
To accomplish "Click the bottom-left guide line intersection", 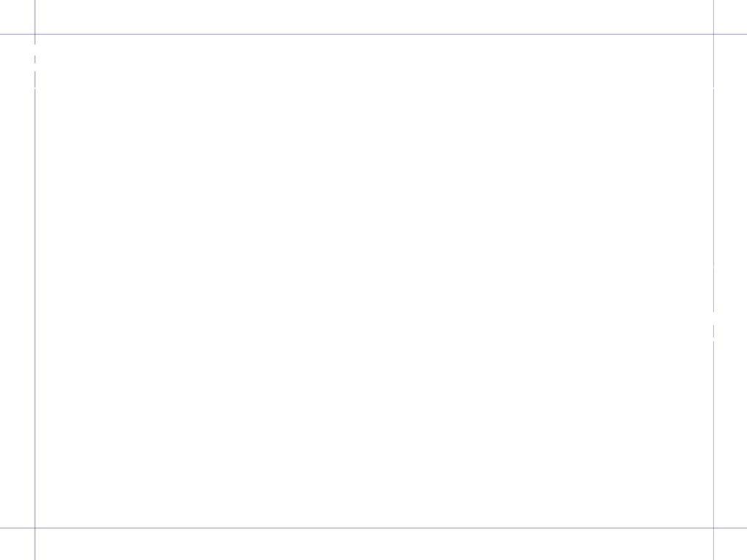I will click(35, 528).
